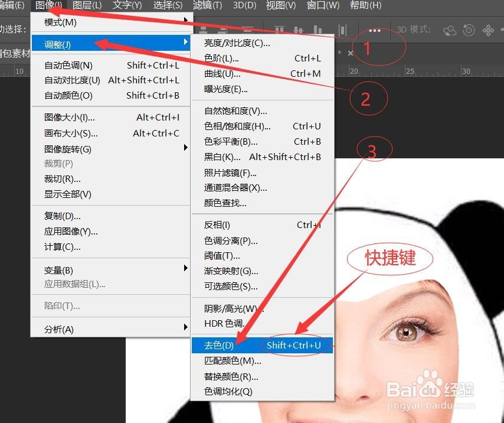This screenshot has height=423, width=504.
Task: Open the 帮助(H) menu
Action: tap(365, 5)
